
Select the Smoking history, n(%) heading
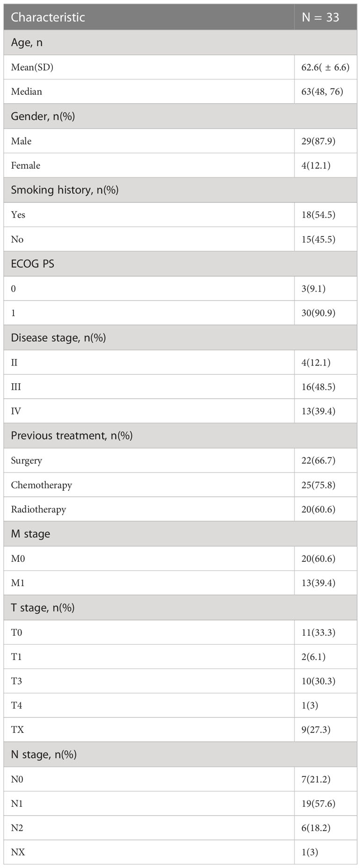coord(65,190)
